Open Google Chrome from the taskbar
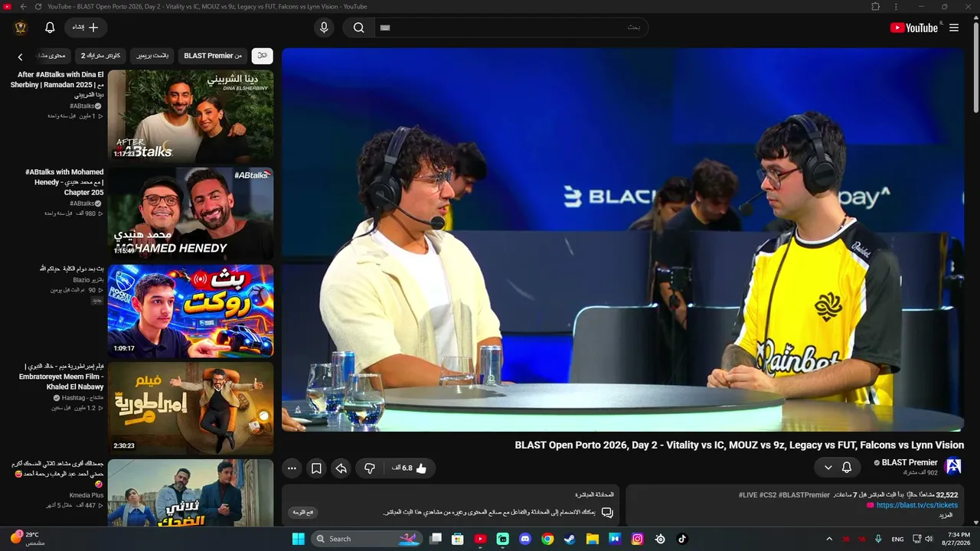Viewport: 980px width, 551px height. point(547,539)
